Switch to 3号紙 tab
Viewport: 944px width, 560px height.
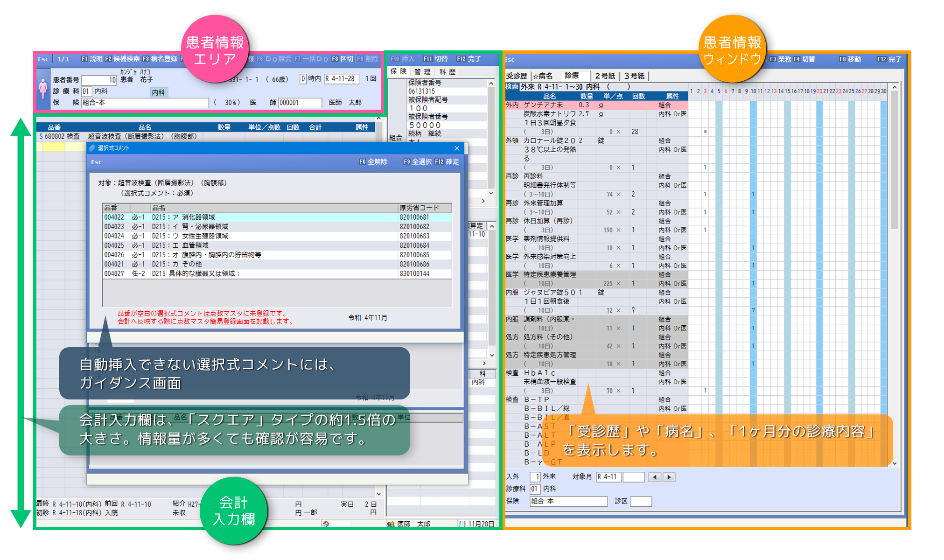pyautogui.click(x=634, y=76)
